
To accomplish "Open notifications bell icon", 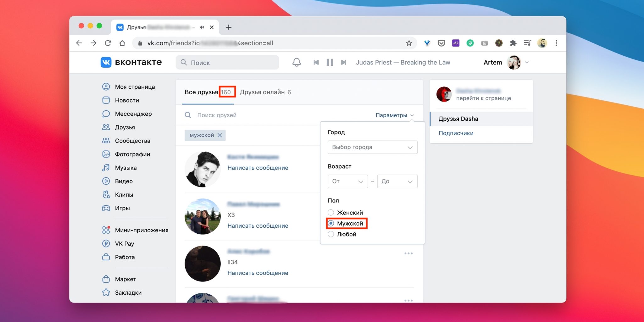I will click(297, 62).
